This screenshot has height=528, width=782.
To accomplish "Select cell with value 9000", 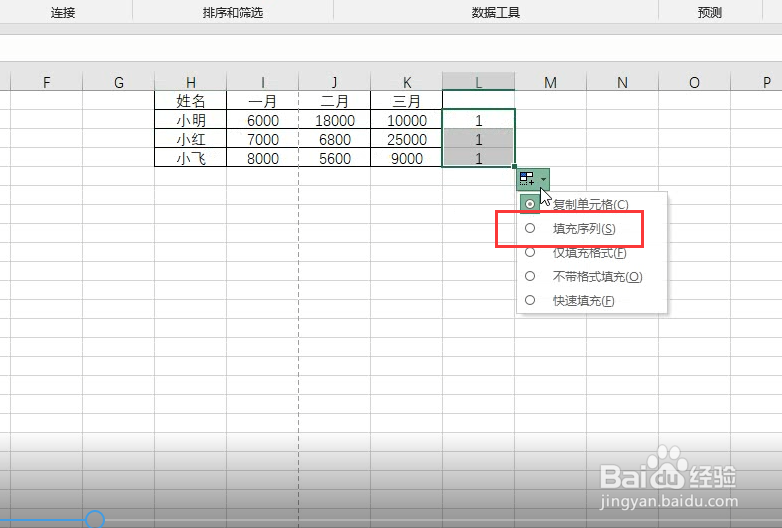I will pos(406,158).
